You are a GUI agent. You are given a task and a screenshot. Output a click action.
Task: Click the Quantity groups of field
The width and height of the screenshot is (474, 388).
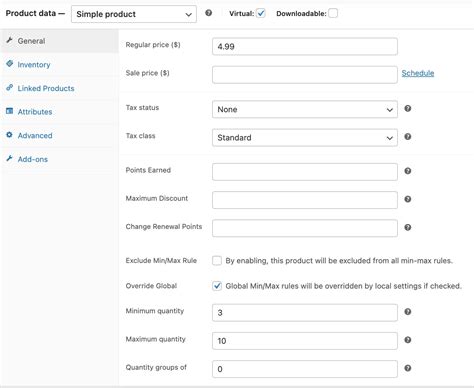305,369
